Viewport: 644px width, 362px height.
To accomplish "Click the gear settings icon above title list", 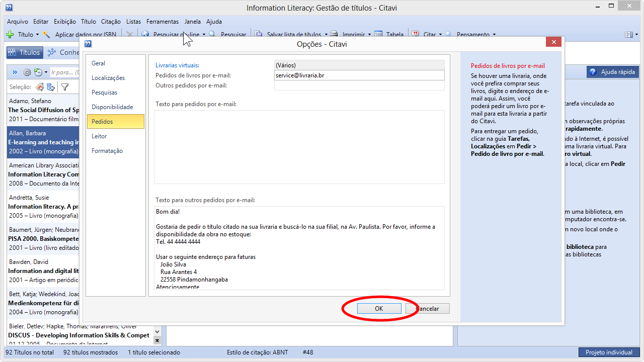I will click(27, 72).
